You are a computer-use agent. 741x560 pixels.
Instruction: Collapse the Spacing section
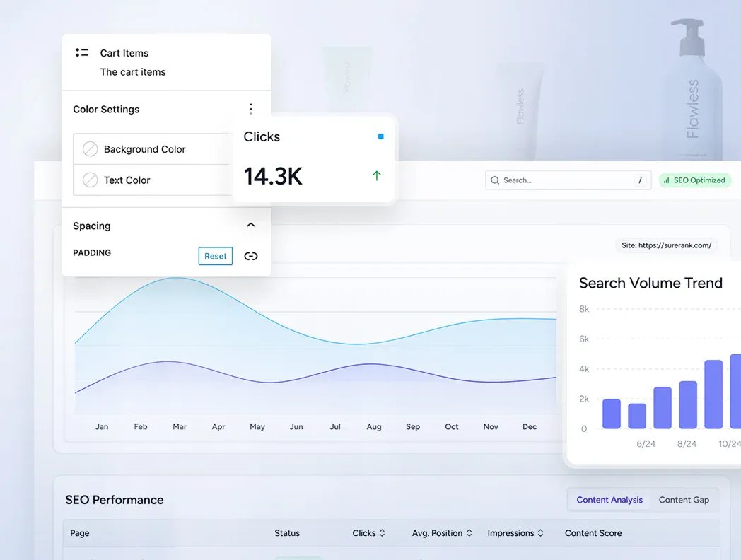click(x=250, y=226)
